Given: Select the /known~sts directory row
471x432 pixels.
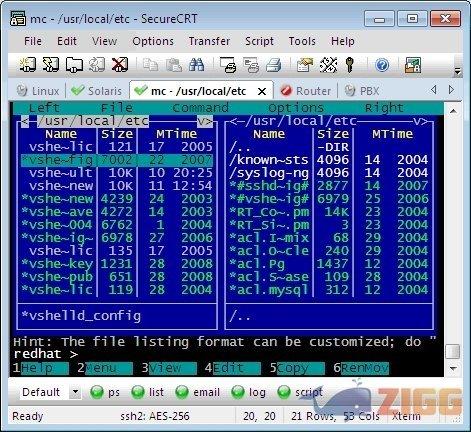Looking at the screenshot, I should click(x=329, y=160).
